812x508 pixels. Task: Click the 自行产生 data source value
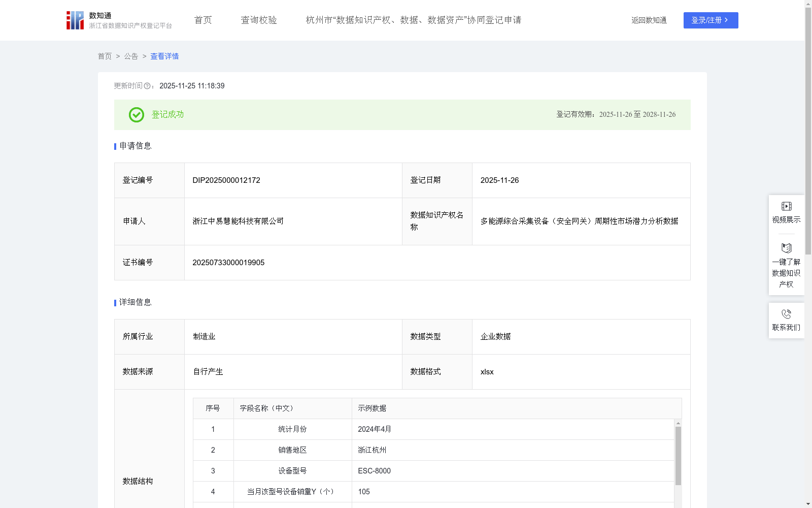coord(208,372)
